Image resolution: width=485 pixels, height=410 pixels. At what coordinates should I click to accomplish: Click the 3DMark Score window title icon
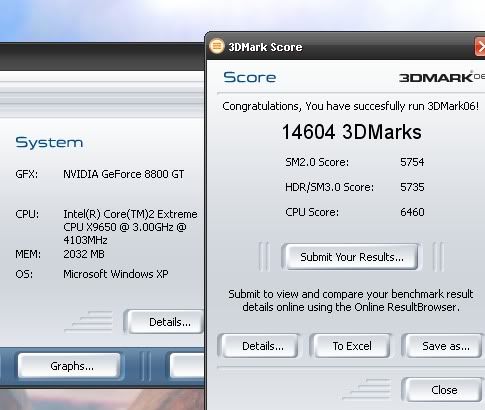217,46
